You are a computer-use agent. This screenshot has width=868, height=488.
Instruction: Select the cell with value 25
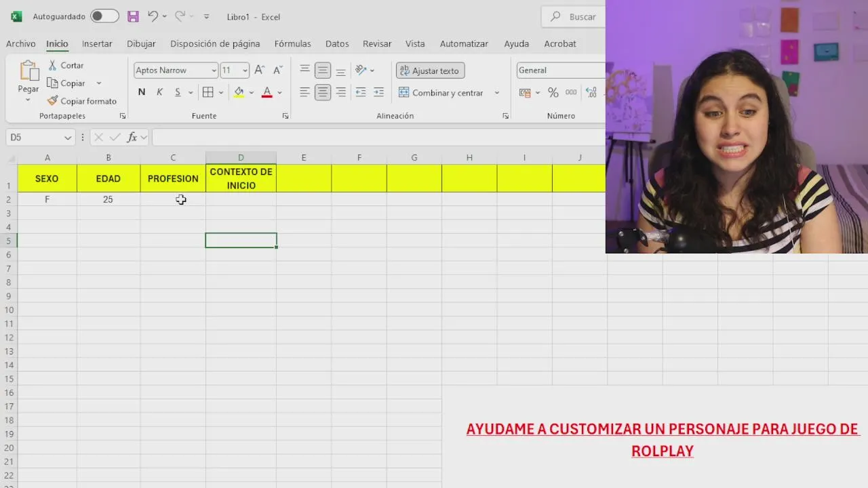[x=108, y=199]
